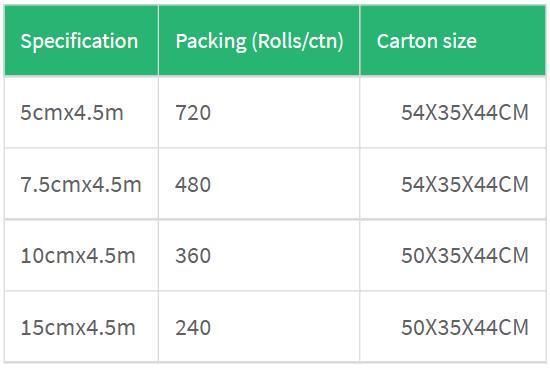Select carton size 50X35X44CM for 10cm row
The width and height of the screenshot is (550, 369).
tap(465, 255)
